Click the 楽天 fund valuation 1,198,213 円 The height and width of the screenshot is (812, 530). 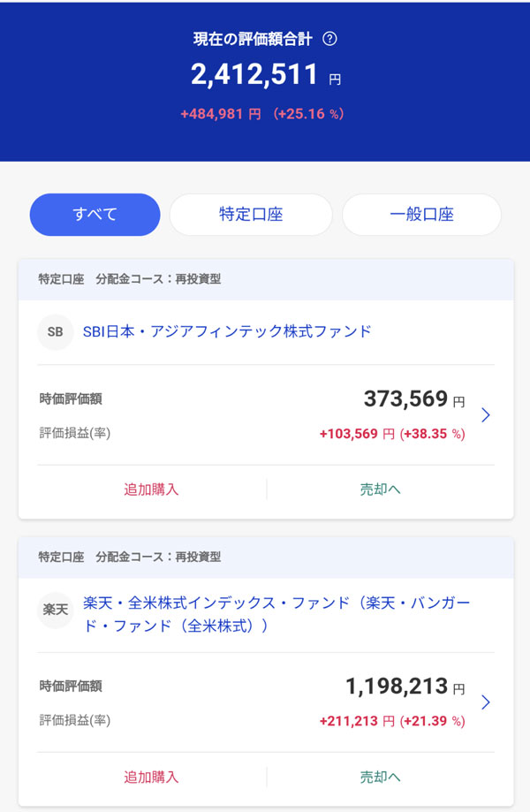pos(405,687)
